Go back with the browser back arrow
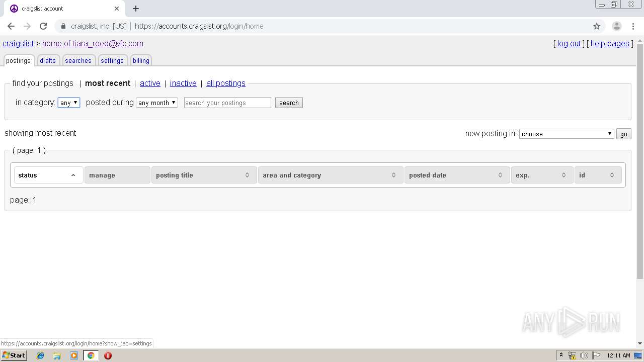The image size is (644, 362). tap(11, 26)
